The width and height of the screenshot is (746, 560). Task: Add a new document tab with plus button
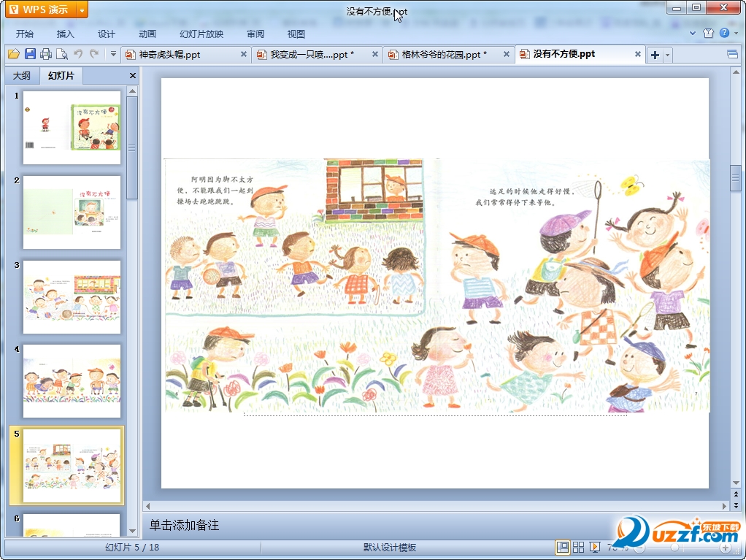click(x=655, y=55)
